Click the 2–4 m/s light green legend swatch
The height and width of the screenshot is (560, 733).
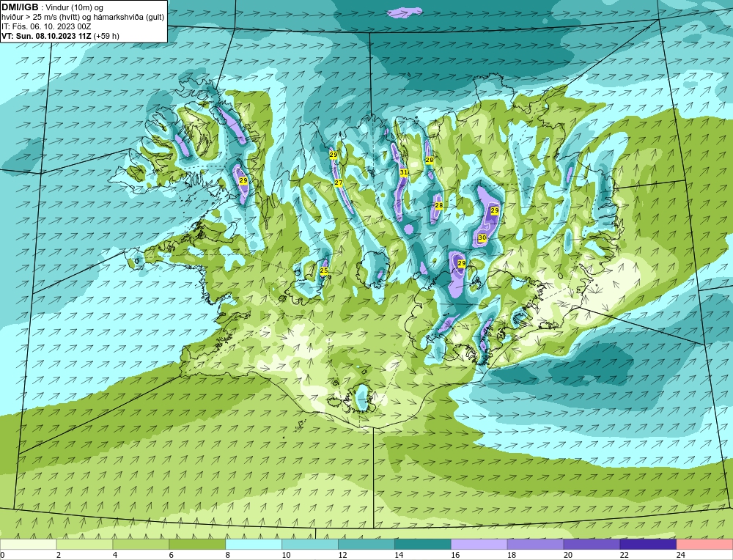tap(84, 545)
